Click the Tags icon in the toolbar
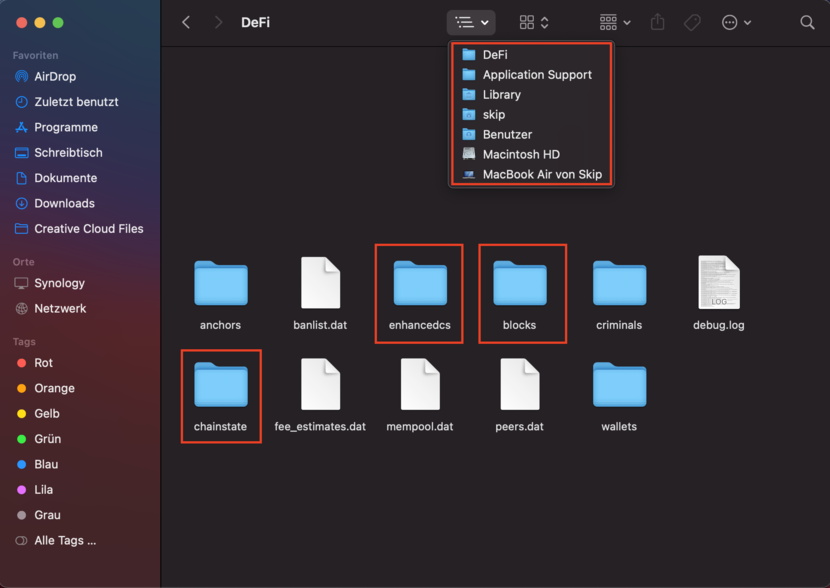Screen dimensions: 830x588 [x=692, y=22]
